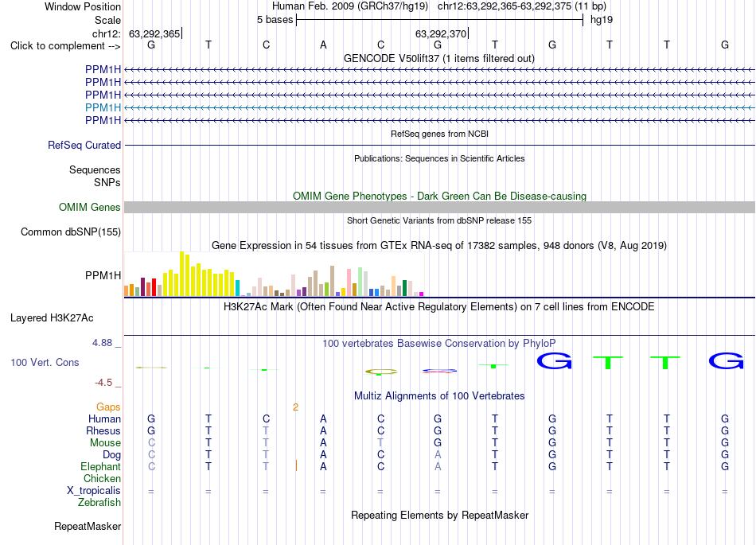Select the X_tropicalis species label
This screenshot has height=545, width=756.
coord(94,491)
